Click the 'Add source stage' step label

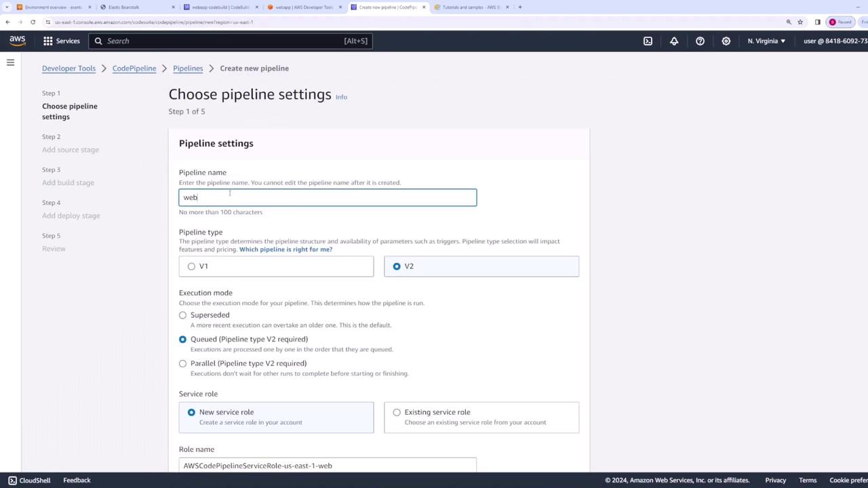coord(71,150)
